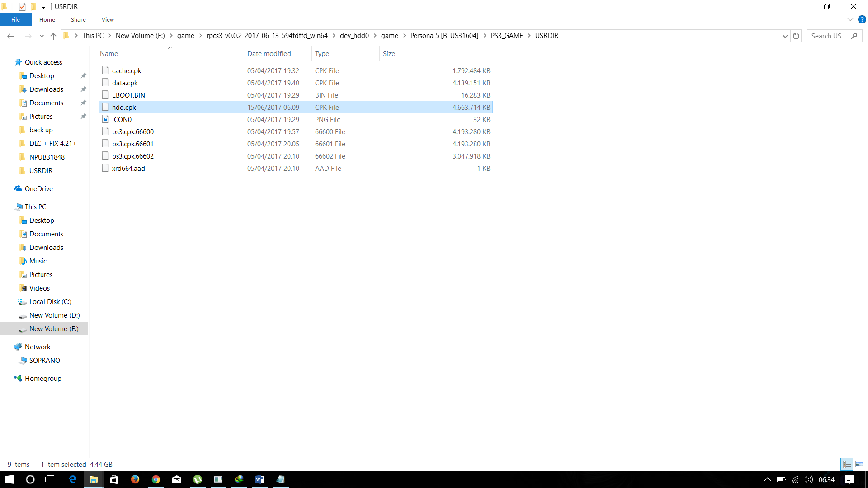Switch to large icons view in status bar
The height and width of the screenshot is (488, 868).
[859, 464]
